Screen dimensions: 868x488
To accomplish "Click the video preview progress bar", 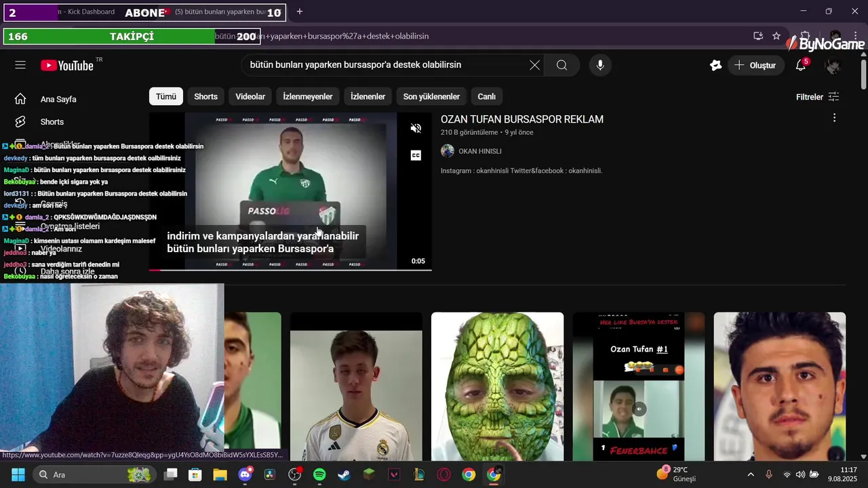I will [x=290, y=270].
